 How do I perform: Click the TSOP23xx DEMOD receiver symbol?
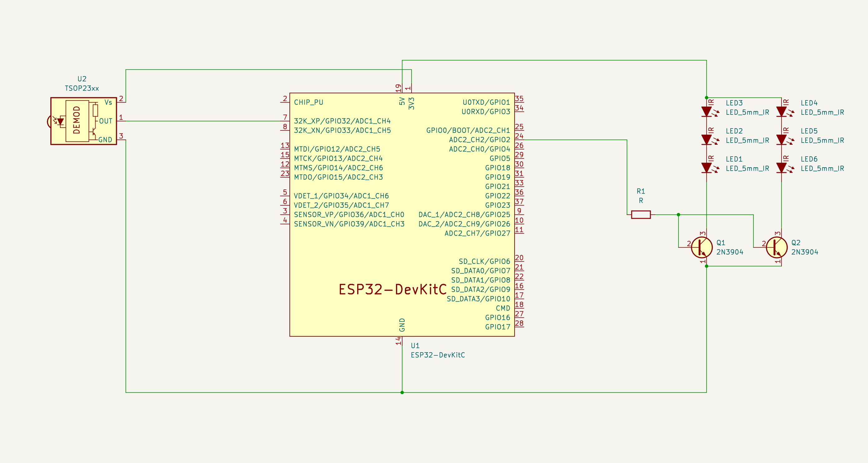tap(77, 121)
